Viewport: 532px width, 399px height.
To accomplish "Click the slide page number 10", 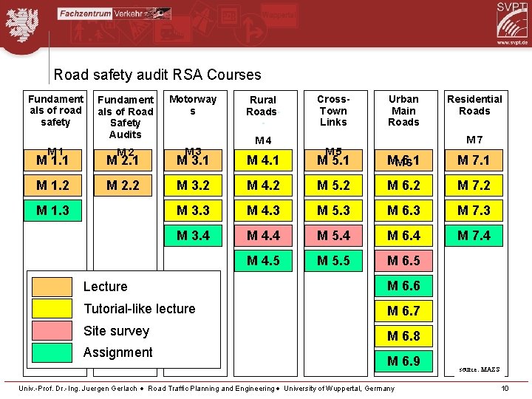I will [505, 389].
